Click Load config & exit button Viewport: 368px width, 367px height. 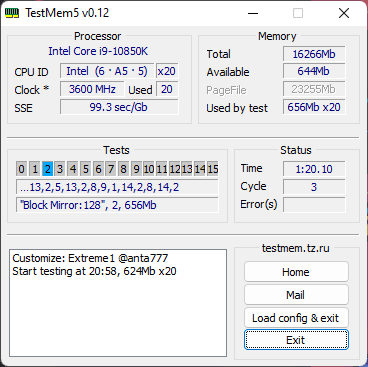pos(296,318)
